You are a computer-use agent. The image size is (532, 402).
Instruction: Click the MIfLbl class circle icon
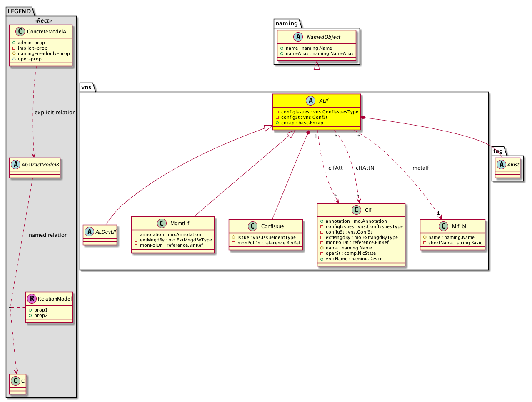444,226
